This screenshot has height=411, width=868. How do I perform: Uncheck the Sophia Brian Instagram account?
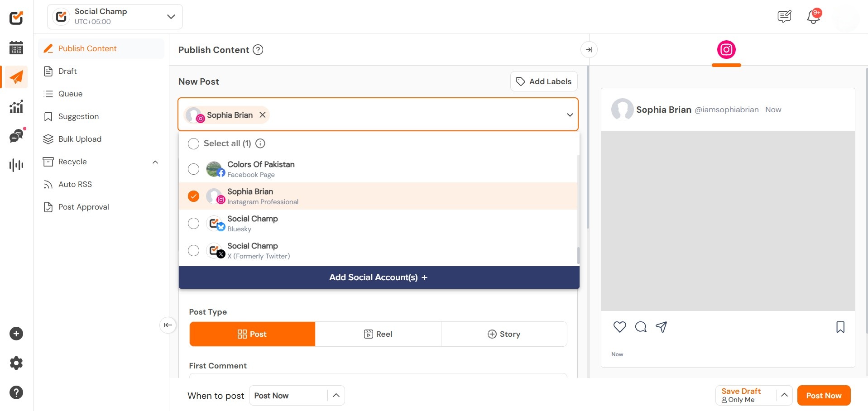[193, 196]
